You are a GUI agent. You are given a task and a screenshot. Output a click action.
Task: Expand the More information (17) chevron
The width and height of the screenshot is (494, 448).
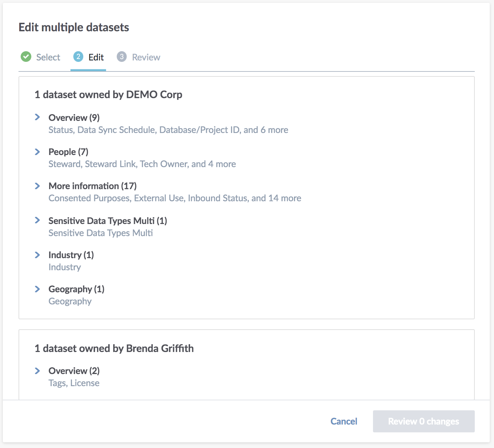coord(37,186)
